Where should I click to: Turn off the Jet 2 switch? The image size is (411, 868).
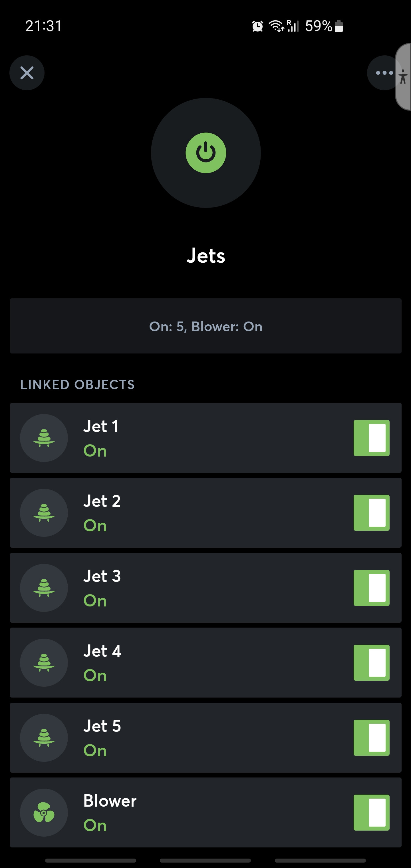point(371,513)
